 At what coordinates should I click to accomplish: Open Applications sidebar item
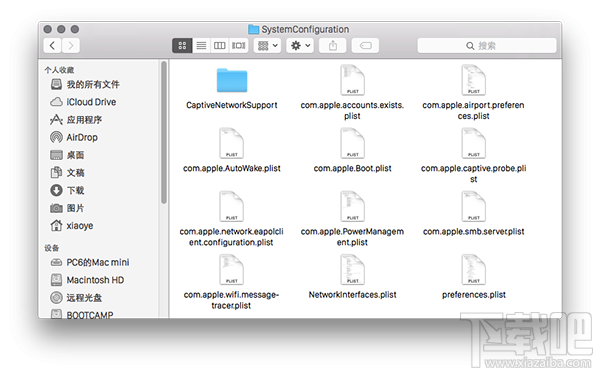(76, 120)
